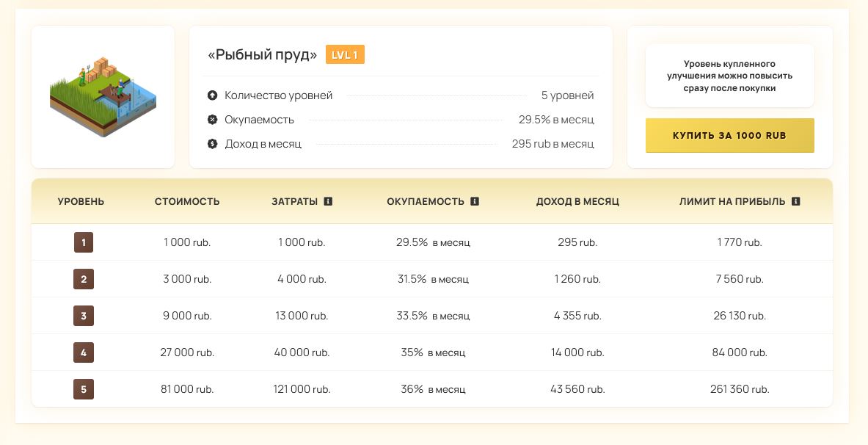Click the upgrade level notice text box
Image resolution: width=868 pixels, height=445 pixels.
point(729,76)
